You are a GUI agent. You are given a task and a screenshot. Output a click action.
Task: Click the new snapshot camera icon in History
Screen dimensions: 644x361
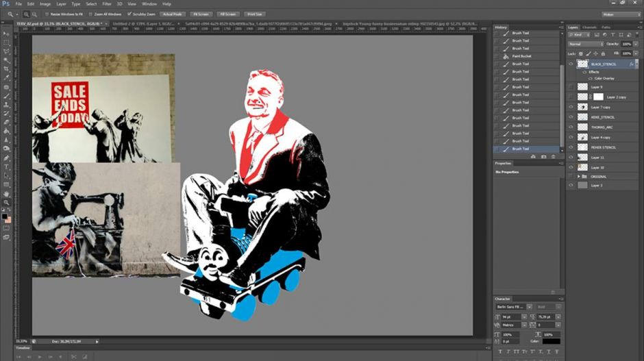point(543,156)
